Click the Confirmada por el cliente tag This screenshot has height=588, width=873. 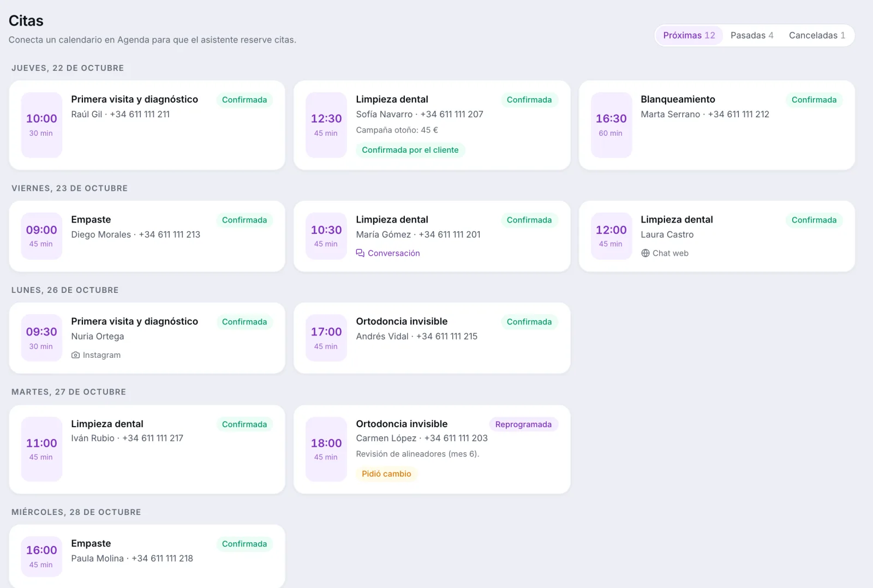[410, 150]
